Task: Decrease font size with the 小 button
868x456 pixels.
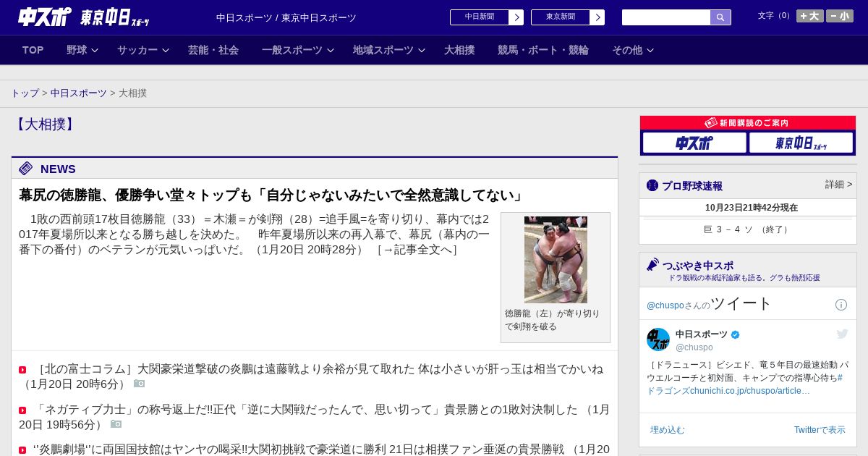Action: point(840,16)
